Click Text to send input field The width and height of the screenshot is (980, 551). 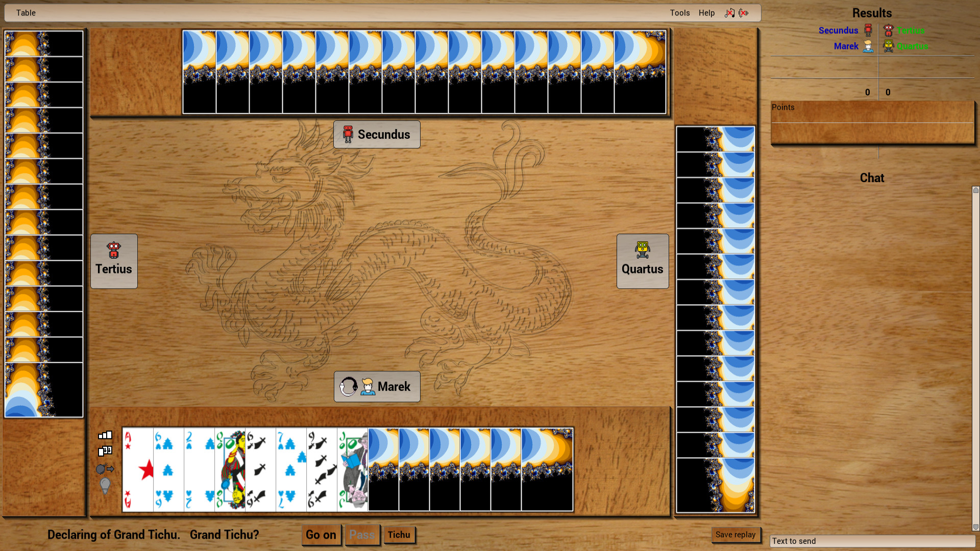point(873,541)
